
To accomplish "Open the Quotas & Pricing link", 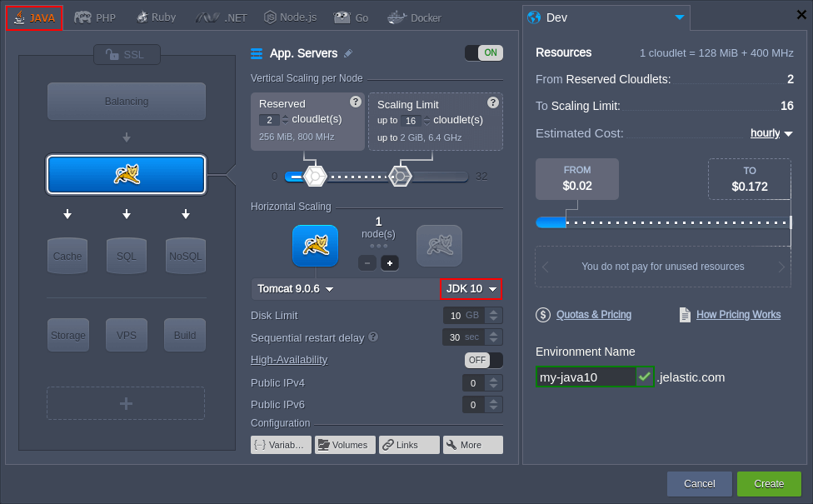I will pos(593,315).
